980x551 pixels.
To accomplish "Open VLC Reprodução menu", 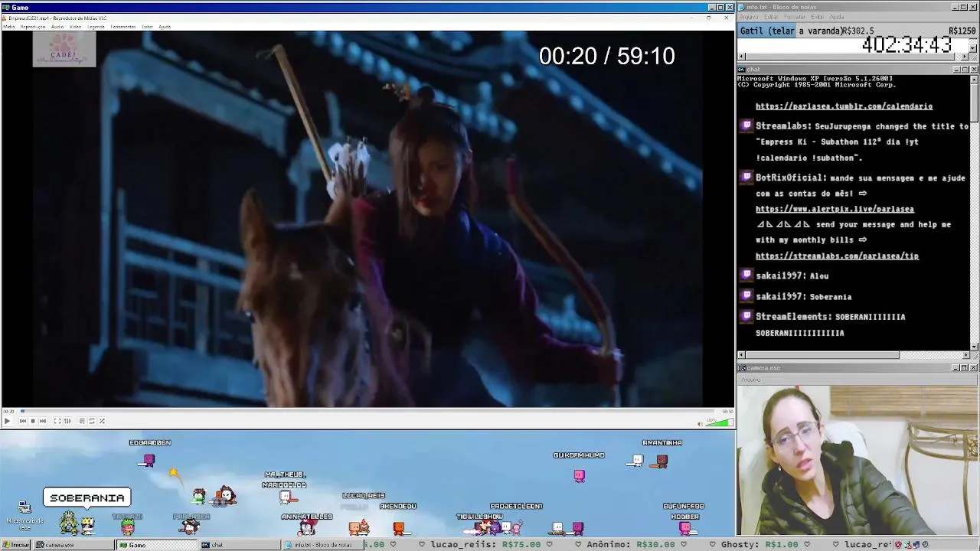I will [33, 27].
